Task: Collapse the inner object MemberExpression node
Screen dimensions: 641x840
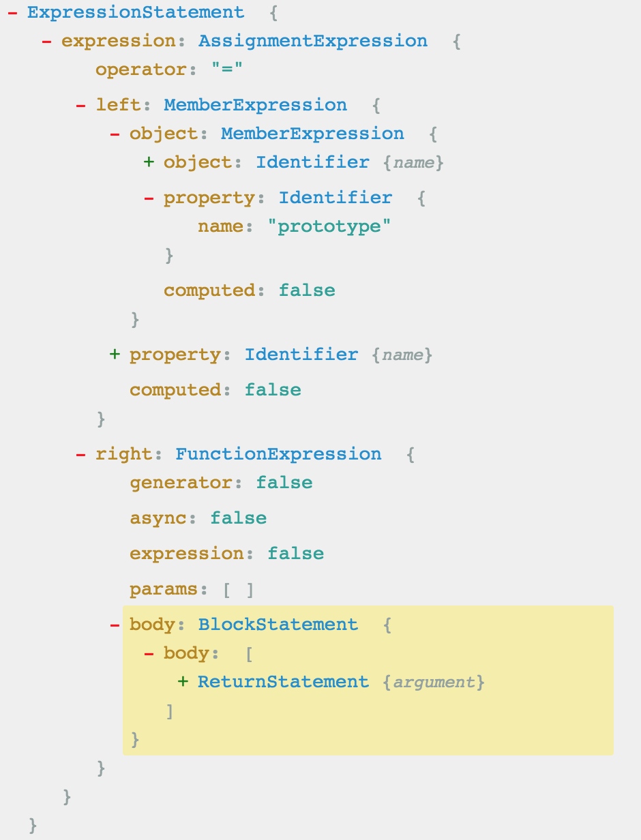Action: coord(115,134)
